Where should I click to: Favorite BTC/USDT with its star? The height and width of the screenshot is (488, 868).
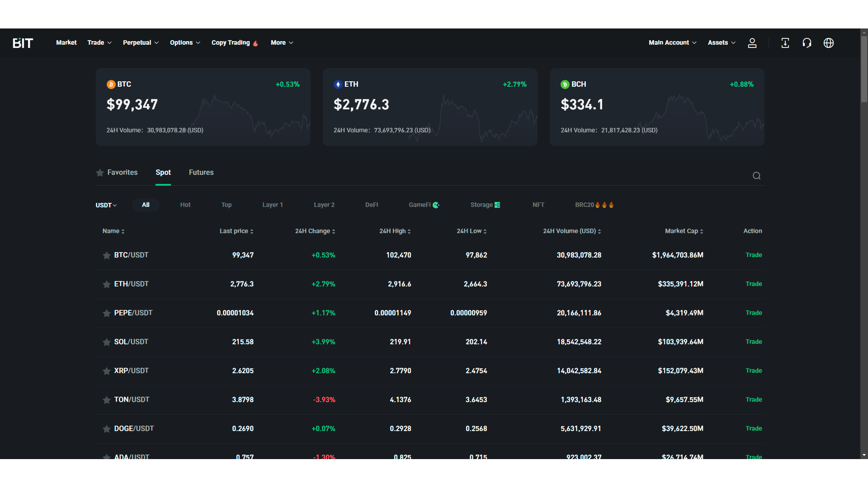(107, 256)
